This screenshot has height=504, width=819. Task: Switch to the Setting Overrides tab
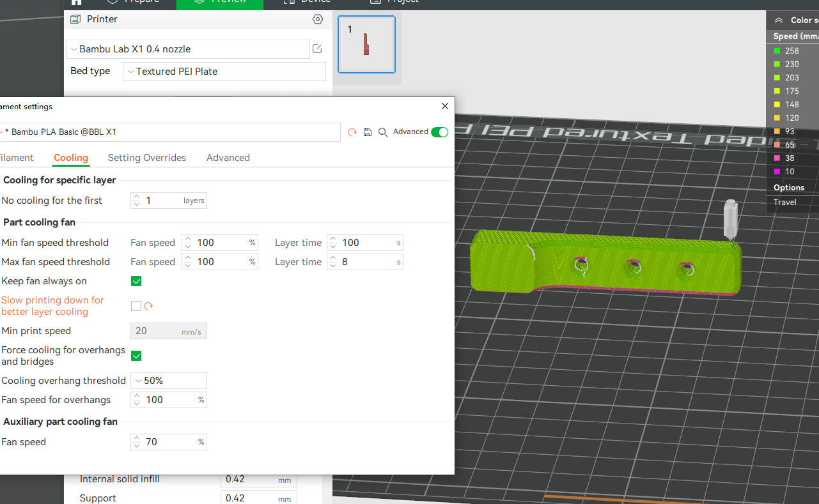[x=146, y=157]
